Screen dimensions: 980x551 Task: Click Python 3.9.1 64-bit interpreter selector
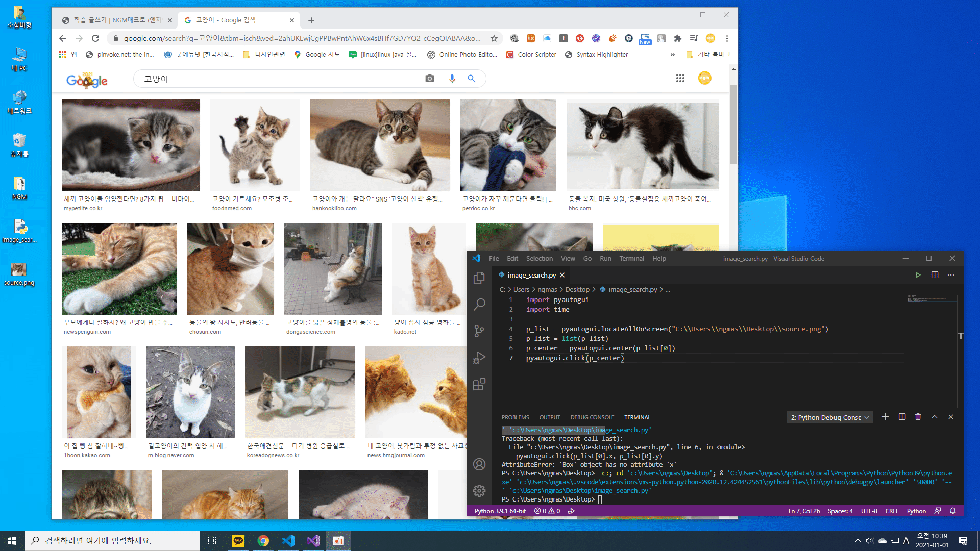(x=500, y=511)
